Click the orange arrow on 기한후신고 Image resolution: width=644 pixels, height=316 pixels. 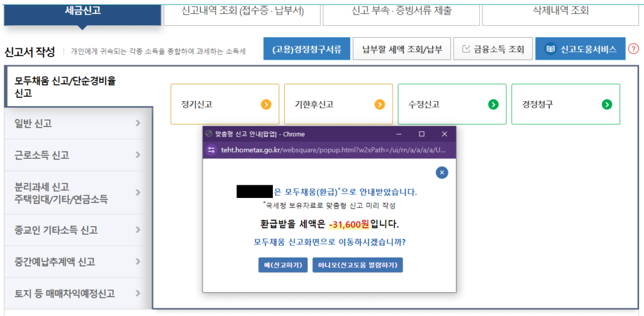pyautogui.click(x=379, y=105)
